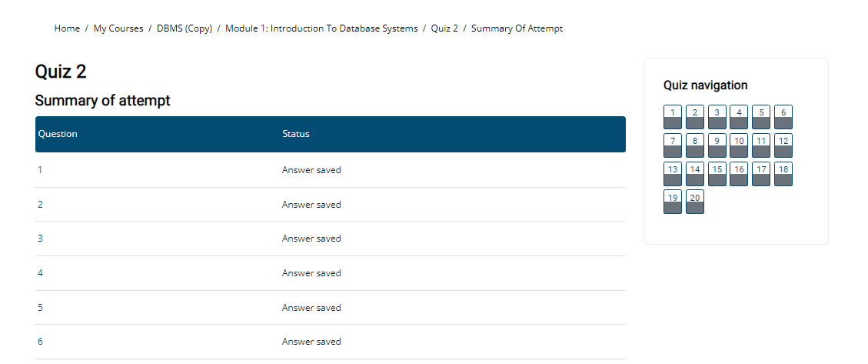
Task: Open Module 1 breadcrumb link
Action: point(321,28)
